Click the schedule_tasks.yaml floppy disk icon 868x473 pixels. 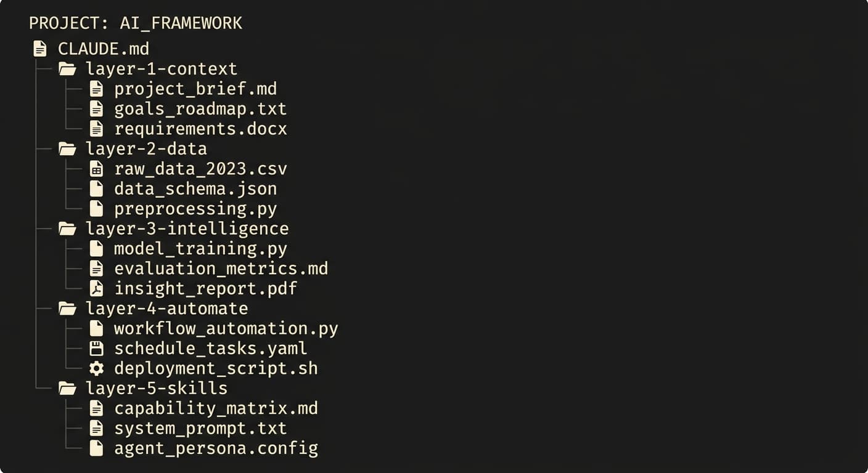click(x=96, y=349)
